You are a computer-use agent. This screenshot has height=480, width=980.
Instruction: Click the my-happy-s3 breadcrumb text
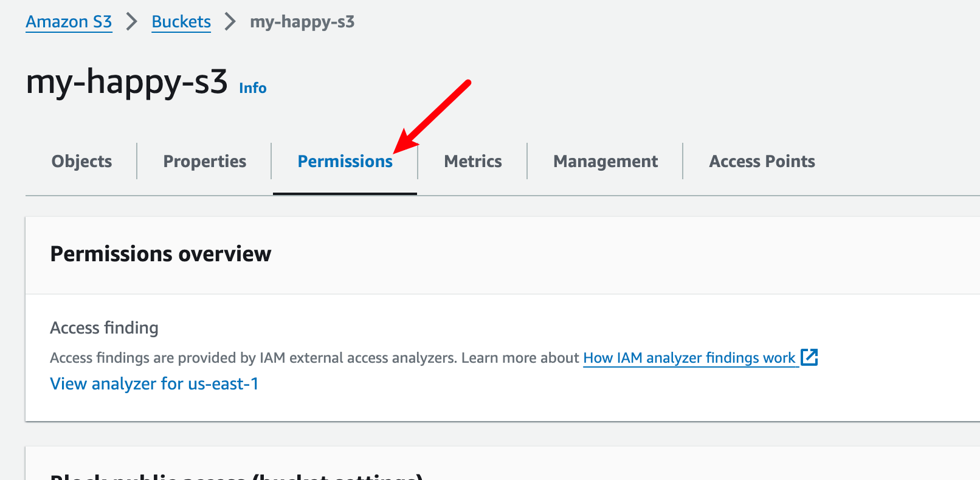click(302, 22)
